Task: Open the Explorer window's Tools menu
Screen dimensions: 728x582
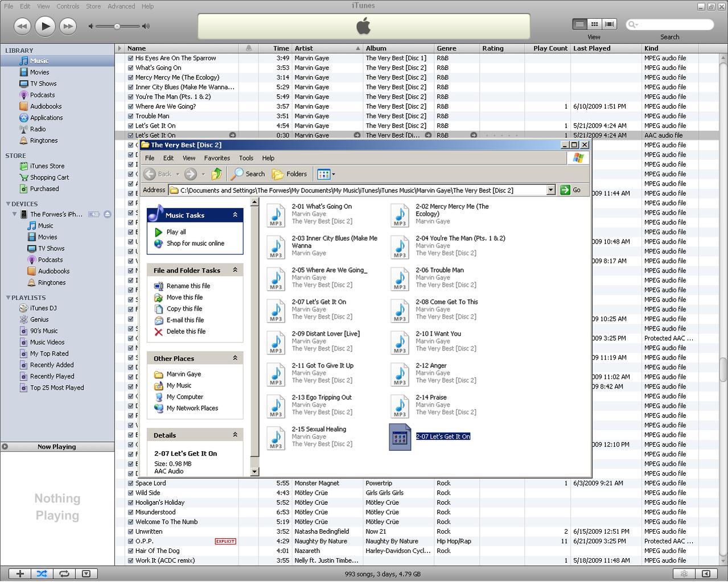Action: click(x=246, y=158)
